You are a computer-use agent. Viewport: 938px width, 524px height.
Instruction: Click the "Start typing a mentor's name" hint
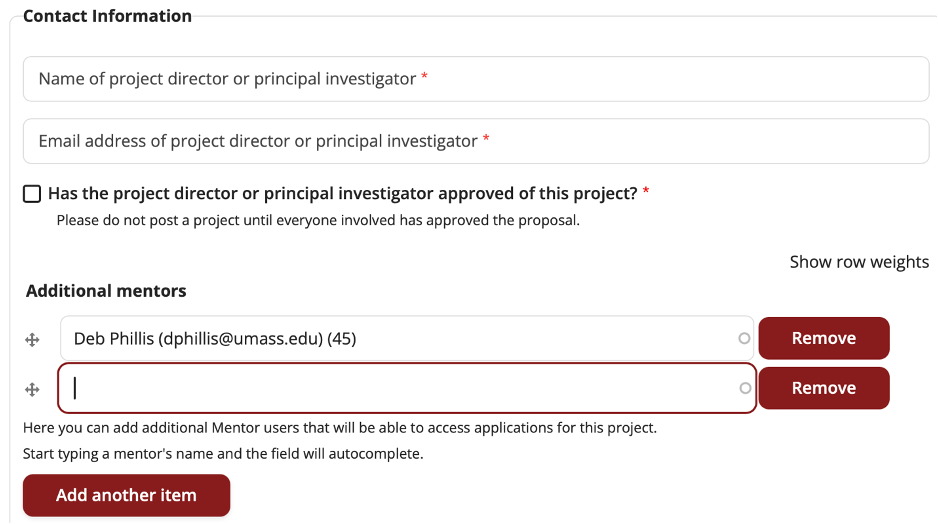pos(223,454)
